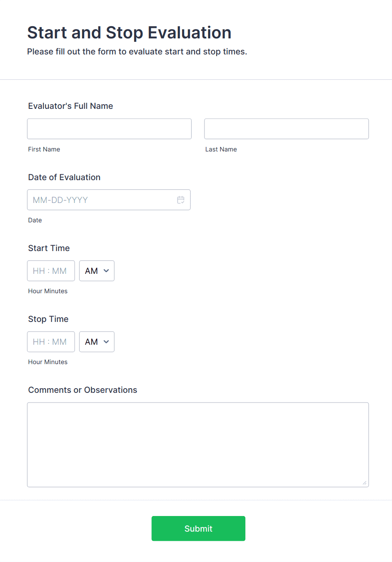This screenshot has height=562, width=392.
Task: Click the "Evaluator's Full Name" label
Action: (x=70, y=106)
